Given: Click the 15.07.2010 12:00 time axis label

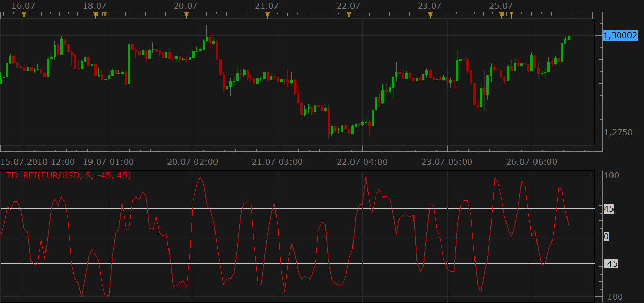Looking at the screenshot, I should point(37,162).
